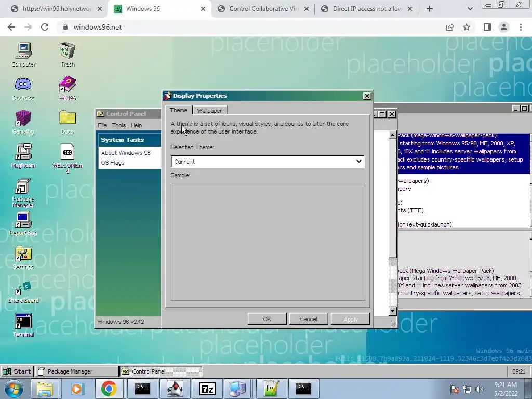Click the network tray icon
This screenshot has height=399, width=532.
tap(467, 389)
